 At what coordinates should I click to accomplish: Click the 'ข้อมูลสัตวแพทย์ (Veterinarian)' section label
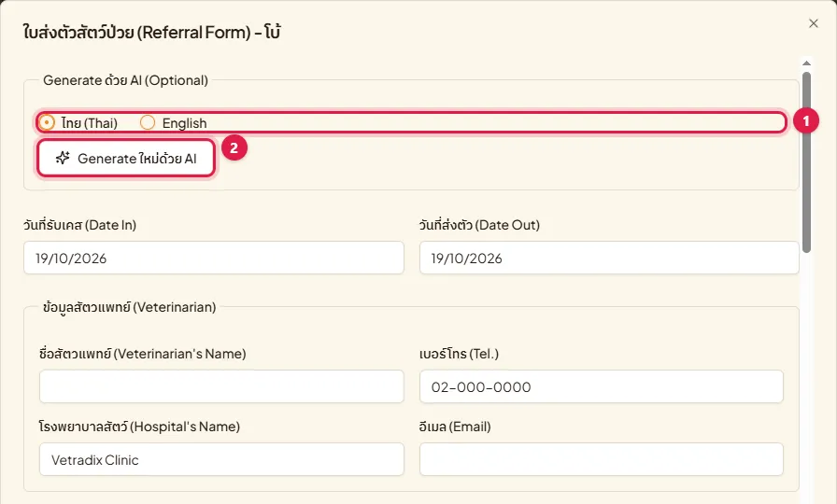(x=129, y=308)
